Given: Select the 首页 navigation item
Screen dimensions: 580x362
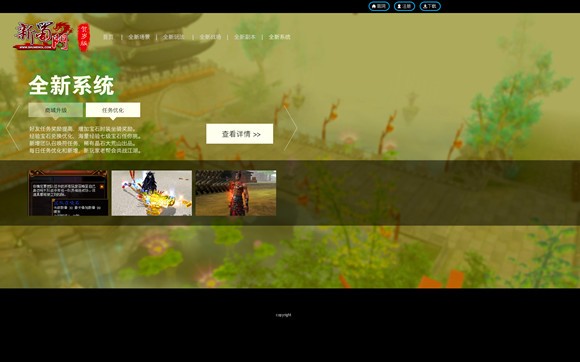Looking at the screenshot, I should click(x=108, y=37).
